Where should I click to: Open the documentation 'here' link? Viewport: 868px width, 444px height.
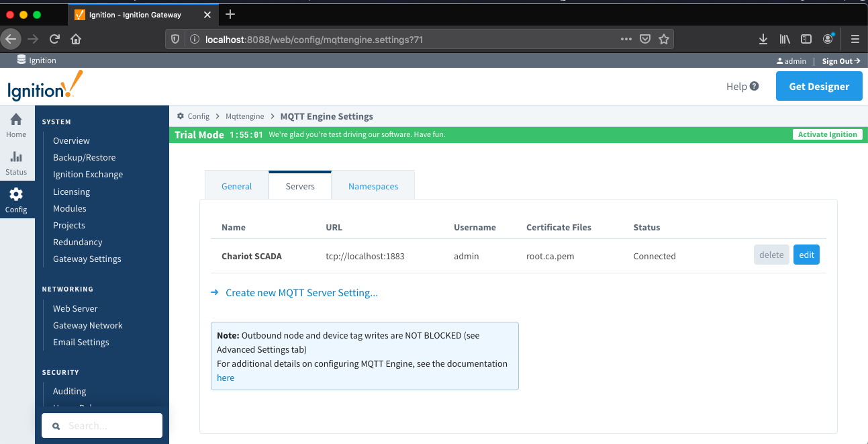point(226,378)
